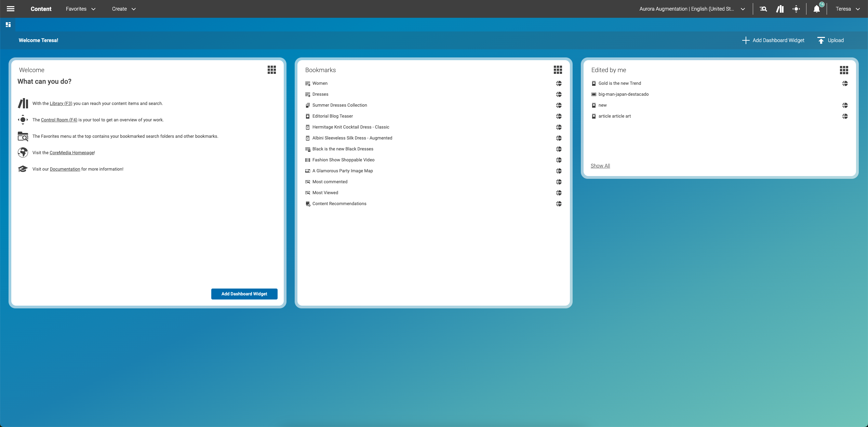Image resolution: width=868 pixels, height=427 pixels.
Task: Click the globe icon next to Women bookmark
Action: [x=559, y=83]
